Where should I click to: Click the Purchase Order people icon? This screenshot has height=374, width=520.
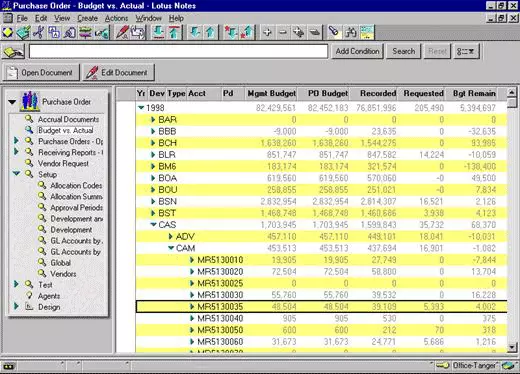30,101
